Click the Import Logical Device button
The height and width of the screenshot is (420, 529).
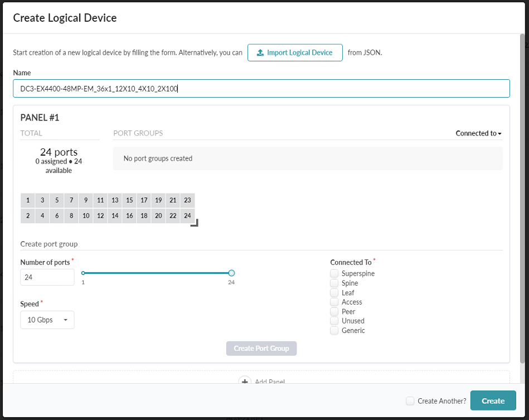[295, 53]
